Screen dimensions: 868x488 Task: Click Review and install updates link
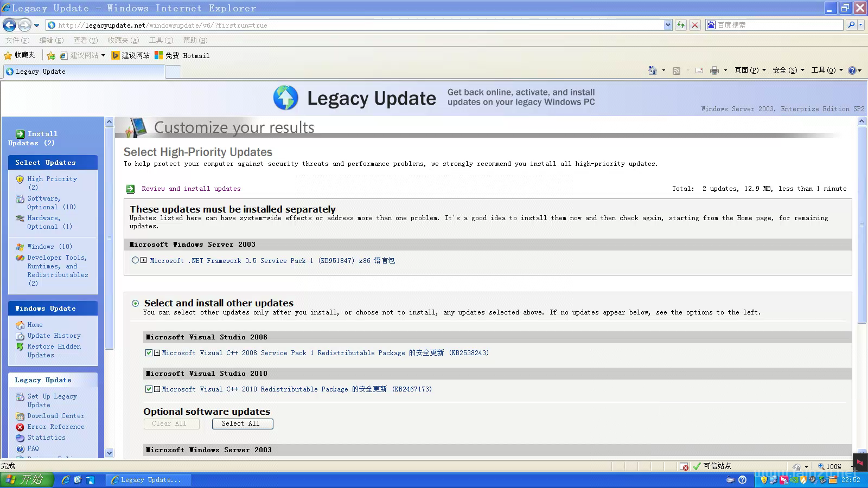(191, 189)
